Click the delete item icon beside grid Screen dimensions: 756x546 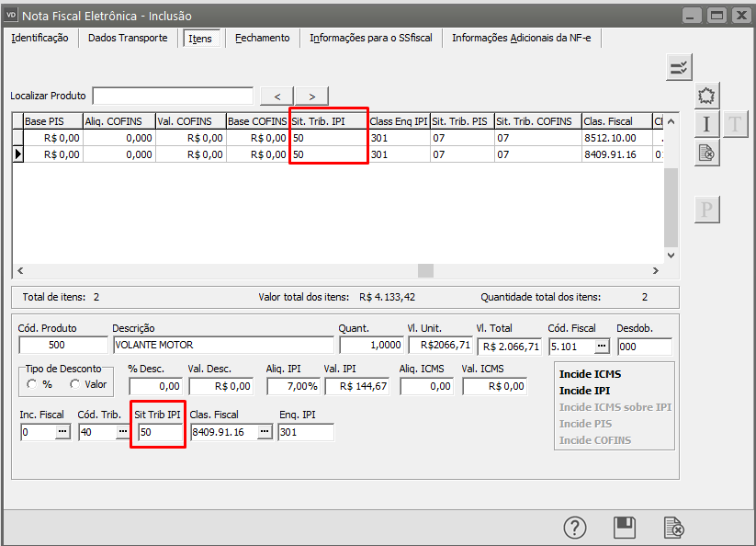706,153
